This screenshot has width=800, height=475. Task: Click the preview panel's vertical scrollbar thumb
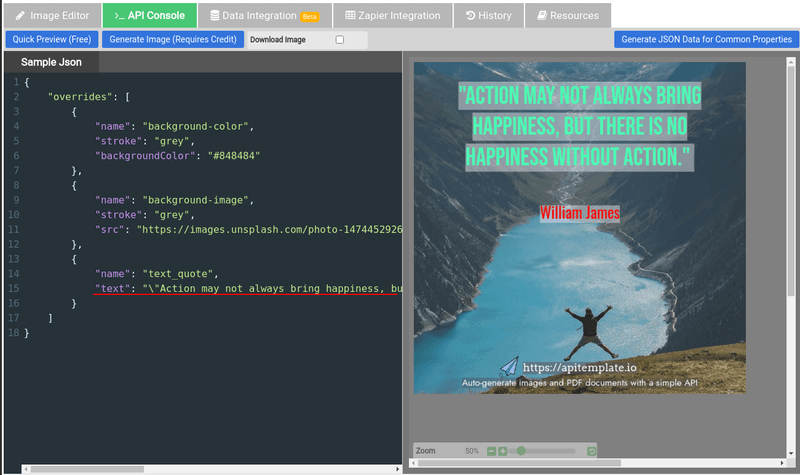[791, 179]
